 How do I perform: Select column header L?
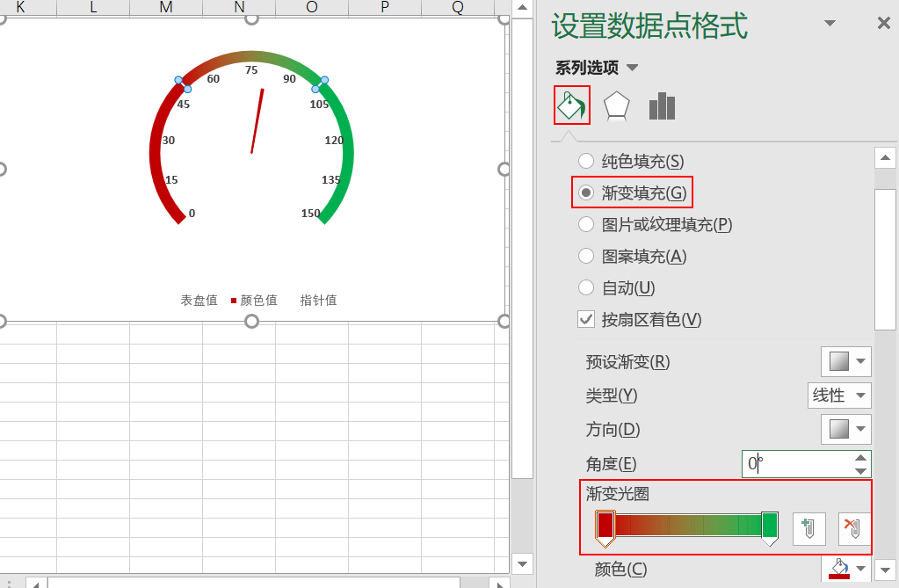(93, 7)
